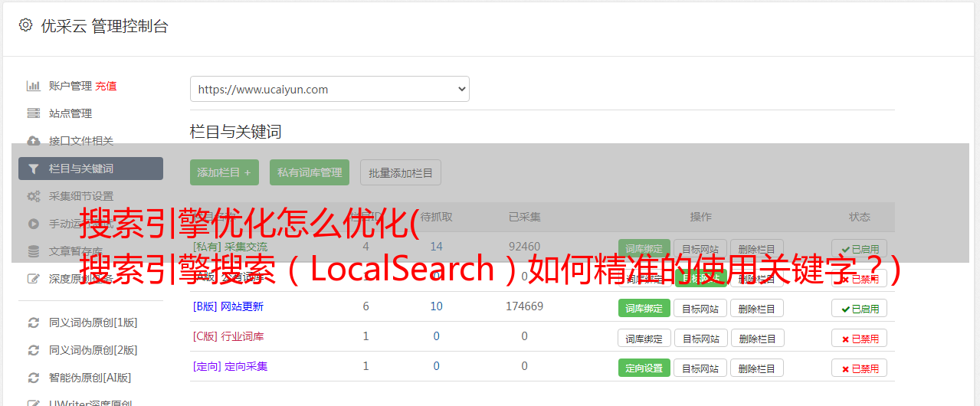This screenshot has width=980, height=406.
Task: Open the [定向] 定向采集 column link
Action: [231, 366]
